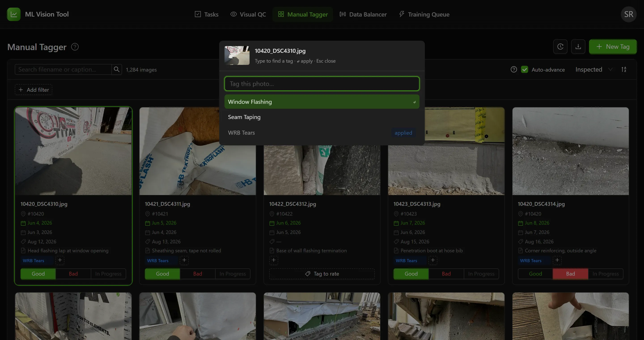Mark 10421_DSC4311.jpg as In Progress
Screen dimensions: 644x340
[233, 274]
